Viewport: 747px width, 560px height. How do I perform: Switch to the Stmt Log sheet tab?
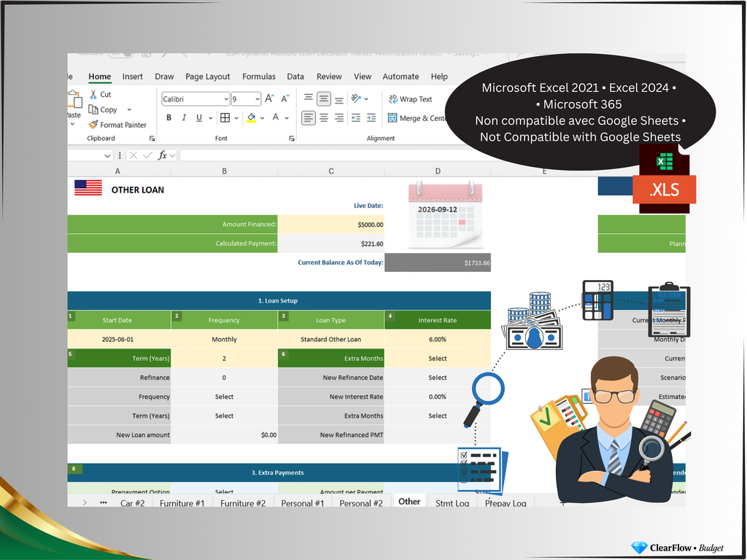tap(452, 503)
